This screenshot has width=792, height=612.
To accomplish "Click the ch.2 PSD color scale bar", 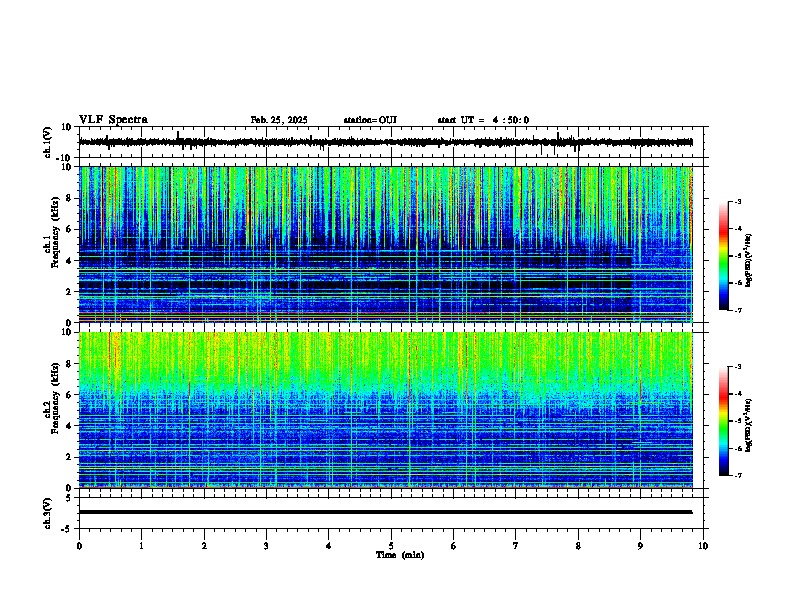I will 723,421.
